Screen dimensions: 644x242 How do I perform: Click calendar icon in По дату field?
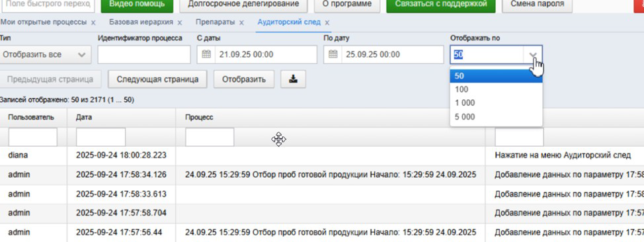point(333,54)
